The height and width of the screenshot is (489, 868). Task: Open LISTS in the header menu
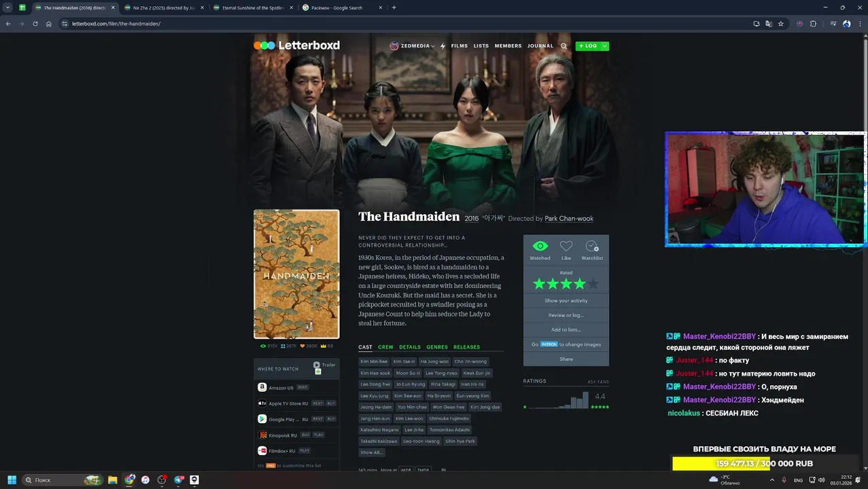click(481, 46)
